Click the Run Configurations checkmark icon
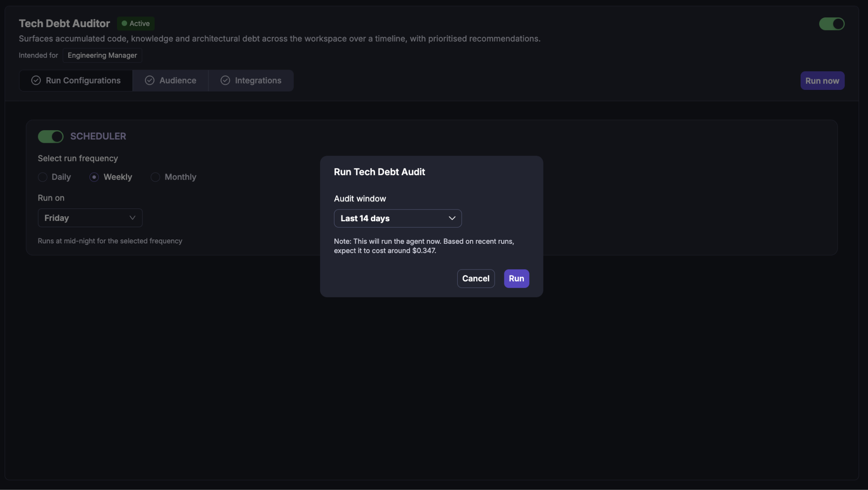 (36, 81)
